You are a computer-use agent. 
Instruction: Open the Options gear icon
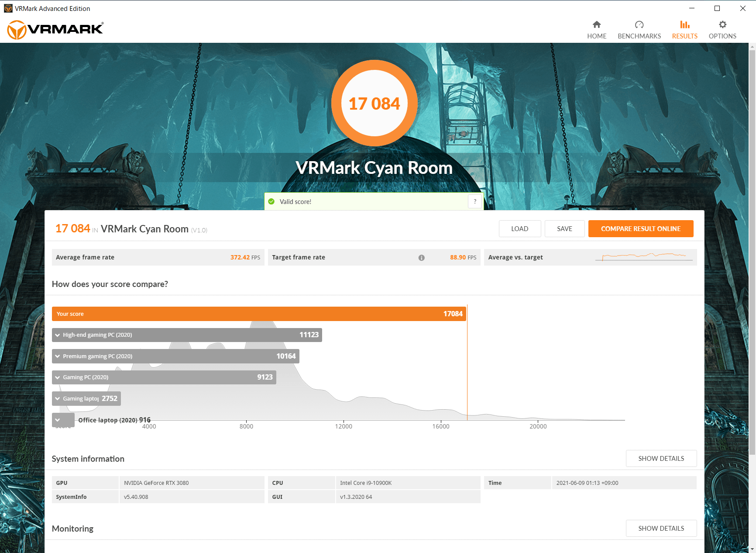[x=722, y=24]
